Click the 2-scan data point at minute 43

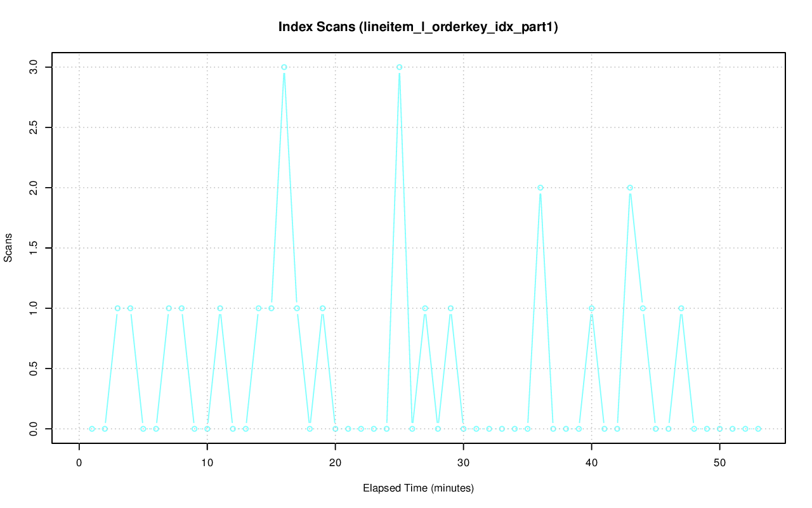tap(630, 188)
